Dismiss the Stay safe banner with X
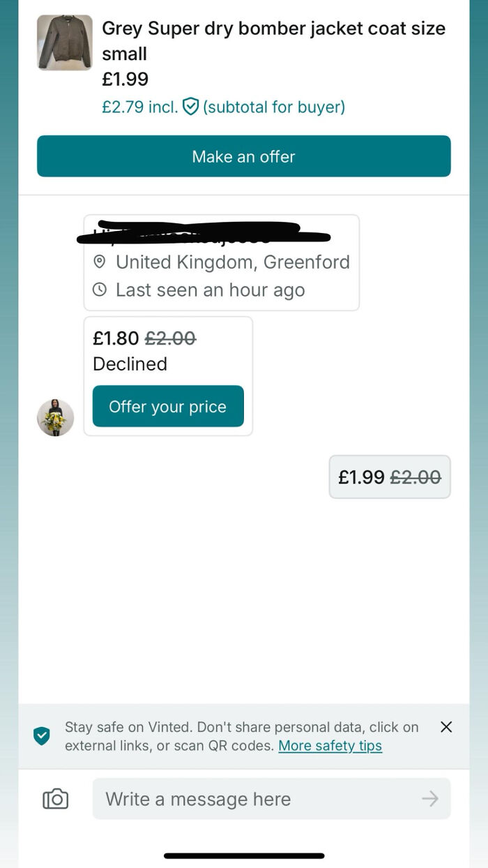This screenshot has height=868, width=488. (446, 726)
